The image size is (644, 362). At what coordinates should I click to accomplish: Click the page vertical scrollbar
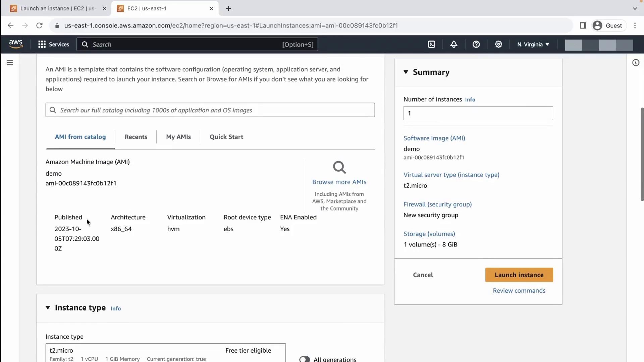(x=642, y=154)
